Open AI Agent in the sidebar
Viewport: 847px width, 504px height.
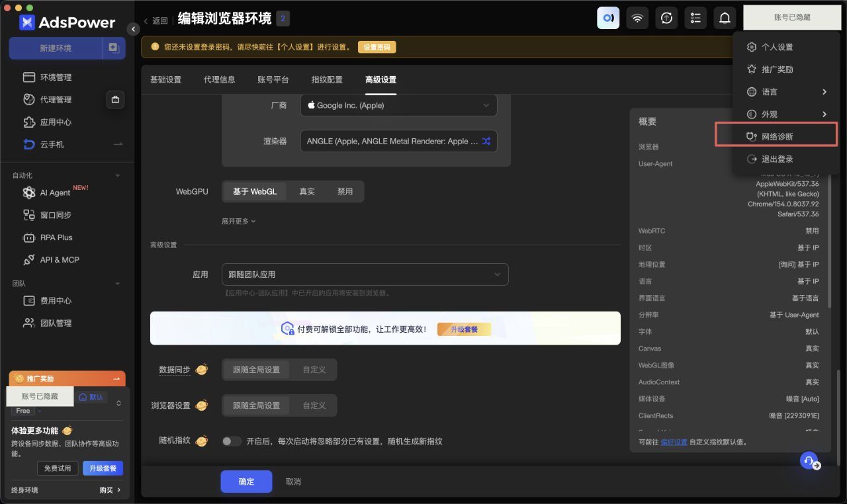point(55,192)
